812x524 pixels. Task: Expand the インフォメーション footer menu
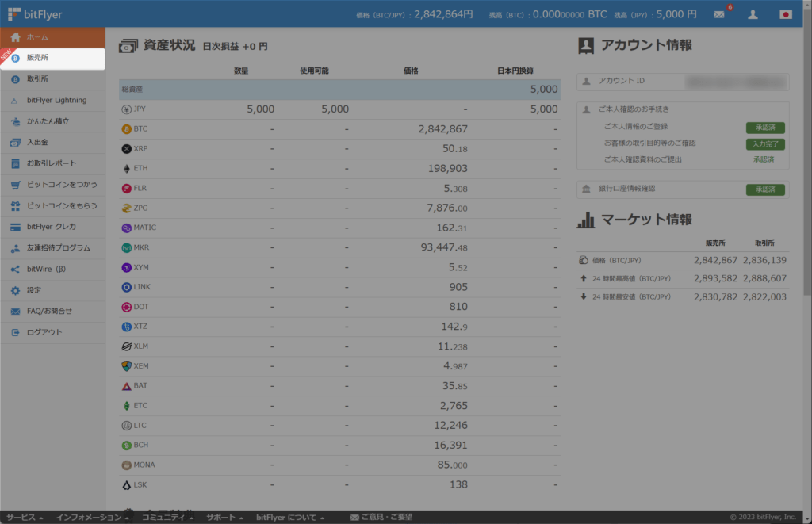[92, 518]
